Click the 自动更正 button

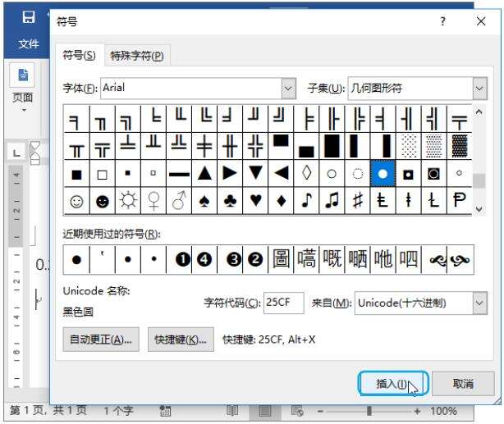pos(101,340)
